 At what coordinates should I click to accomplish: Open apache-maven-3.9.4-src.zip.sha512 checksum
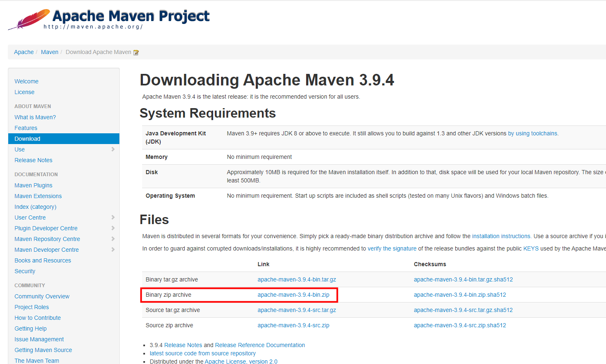click(460, 325)
